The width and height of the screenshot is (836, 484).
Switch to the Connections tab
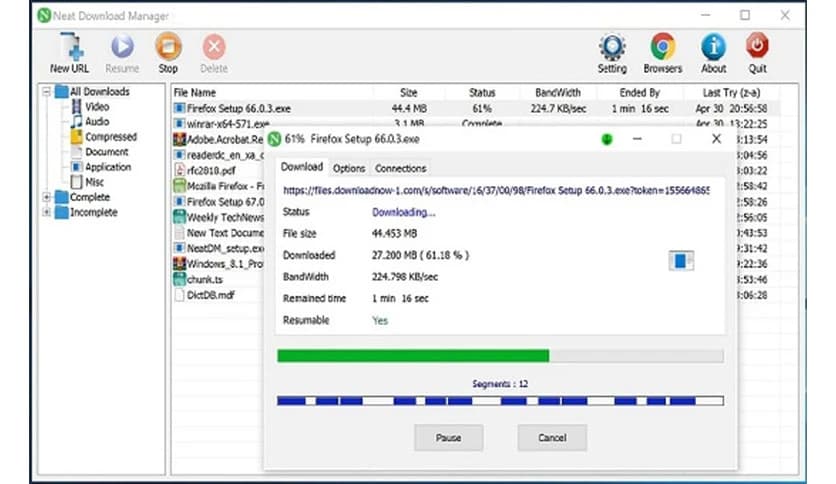[400, 168]
